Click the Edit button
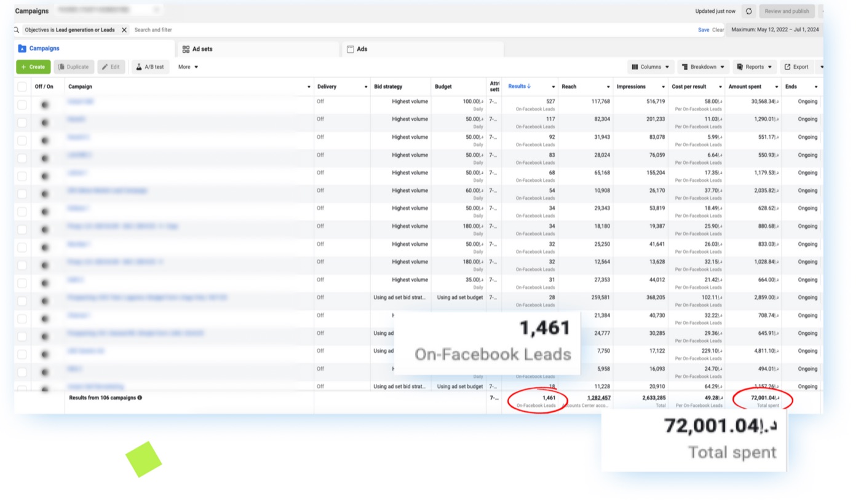Viewport: 861px width, 504px height. coord(111,67)
